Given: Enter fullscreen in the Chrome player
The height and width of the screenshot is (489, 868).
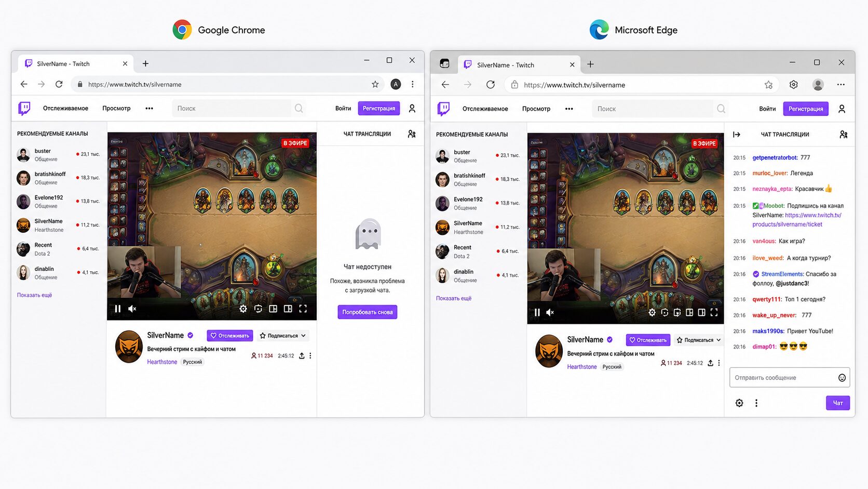Looking at the screenshot, I should (303, 309).
